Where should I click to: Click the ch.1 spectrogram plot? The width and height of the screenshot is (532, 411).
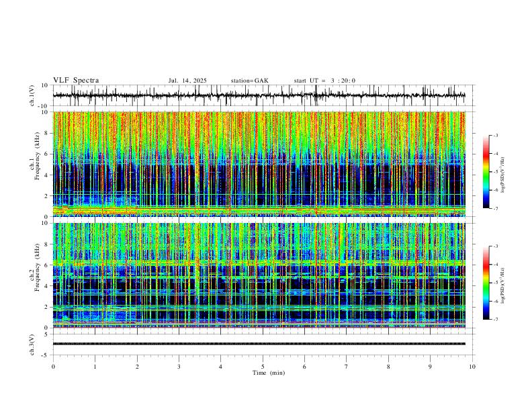pyautogui.click(x=259, y=164)
